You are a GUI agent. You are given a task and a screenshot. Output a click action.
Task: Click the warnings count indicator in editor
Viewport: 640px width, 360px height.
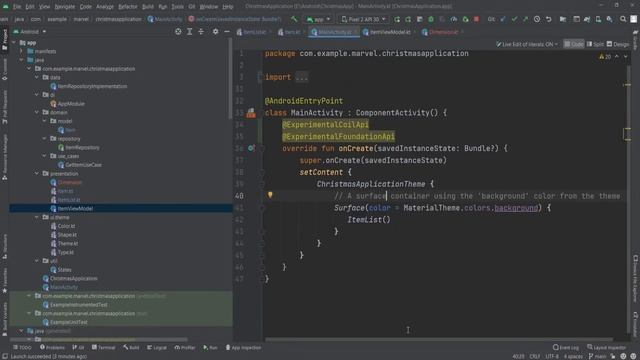click(605, 57)
